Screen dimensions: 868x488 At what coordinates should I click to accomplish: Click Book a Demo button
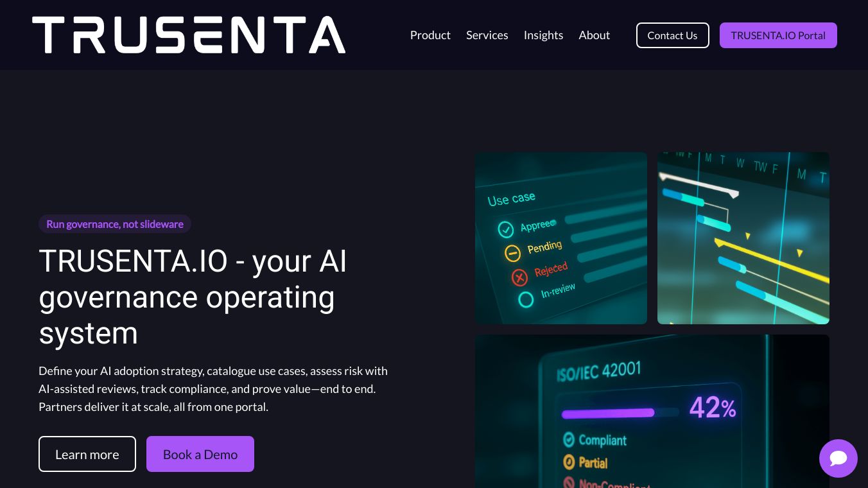[200, 454]
